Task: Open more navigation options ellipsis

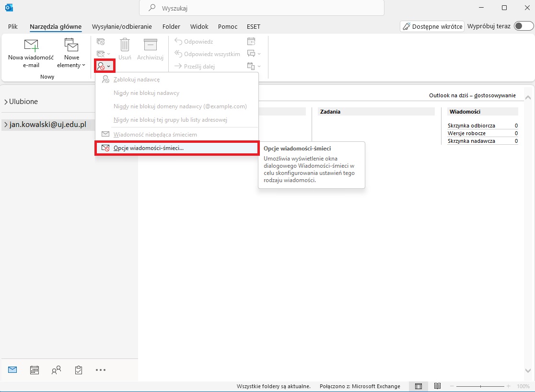Action: pyautogui.click(x=101, y=370)
